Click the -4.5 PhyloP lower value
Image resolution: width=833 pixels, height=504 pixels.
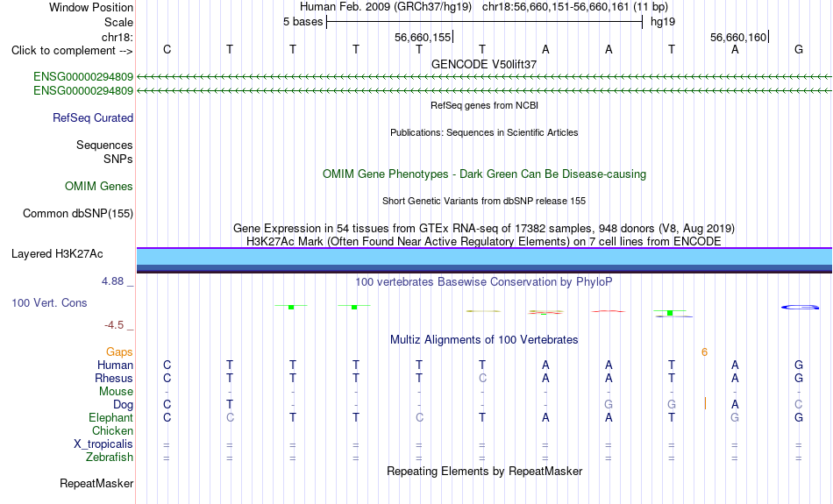114,325
